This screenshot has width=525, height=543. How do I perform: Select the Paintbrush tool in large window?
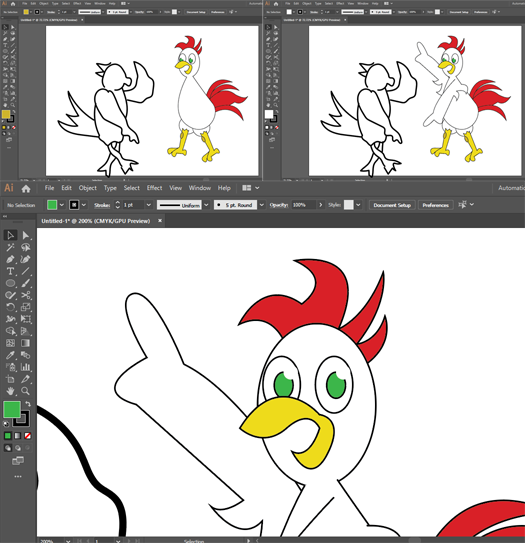(25, 283)
